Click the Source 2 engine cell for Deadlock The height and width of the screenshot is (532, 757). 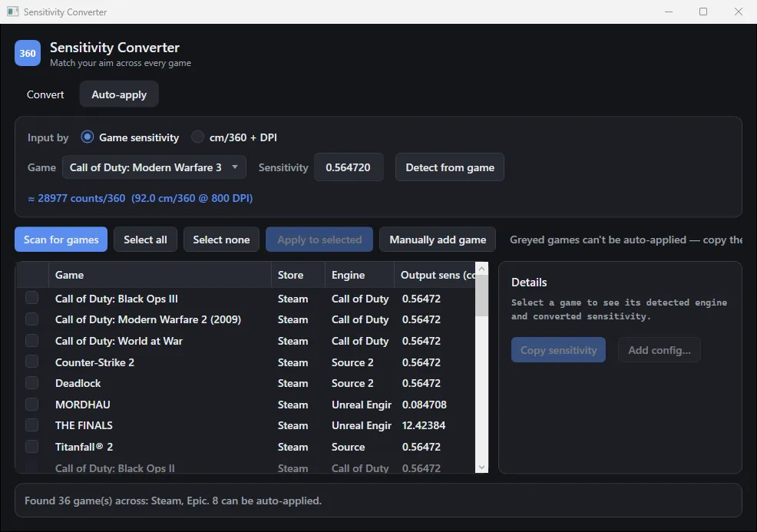[x=352, y=383]
